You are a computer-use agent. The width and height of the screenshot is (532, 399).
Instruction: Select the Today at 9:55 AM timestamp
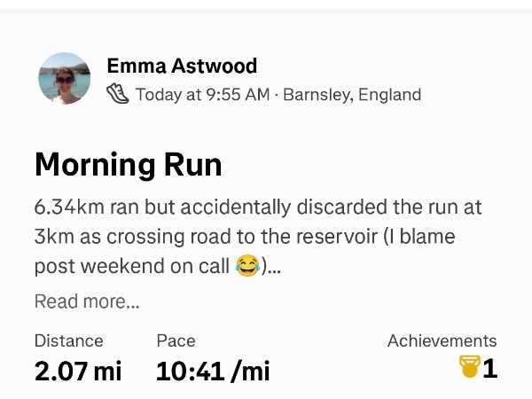(x=201, y=94)
